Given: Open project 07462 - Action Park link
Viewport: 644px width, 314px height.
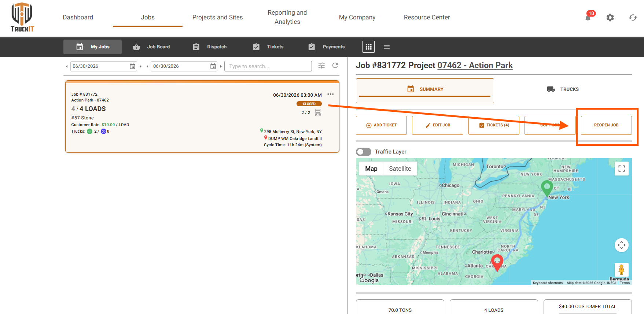Looking at the screenshot, I should point(475,65).
